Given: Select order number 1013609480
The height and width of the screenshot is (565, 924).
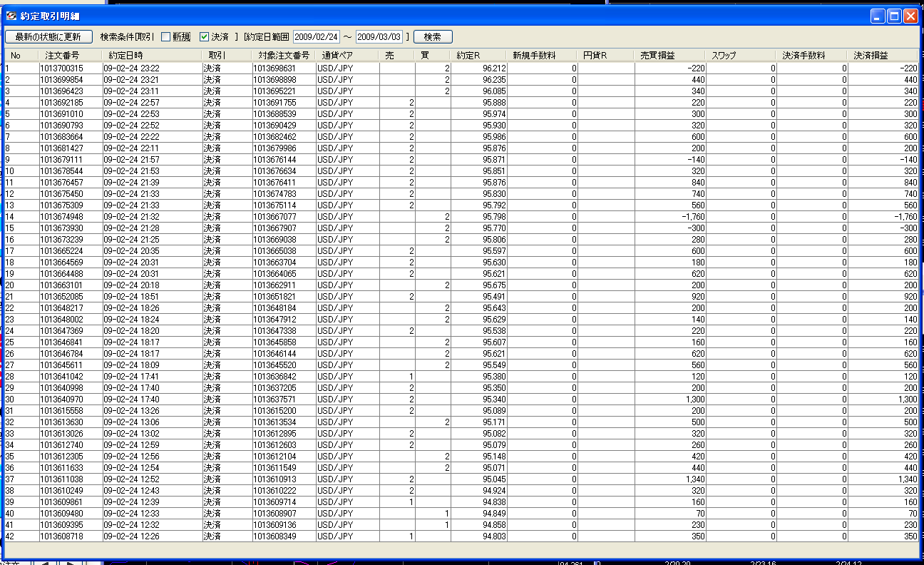Looking at the screenshot, I should [x=61, y=514].
